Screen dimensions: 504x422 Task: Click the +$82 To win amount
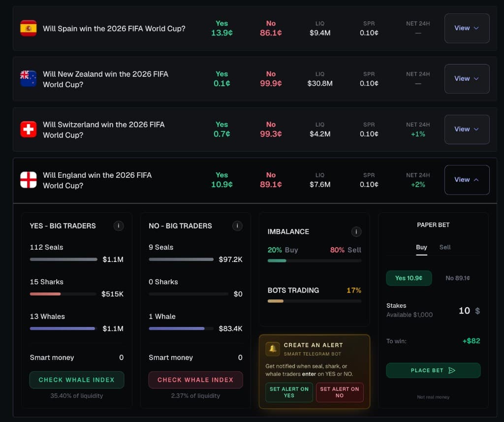pos(471,341)
